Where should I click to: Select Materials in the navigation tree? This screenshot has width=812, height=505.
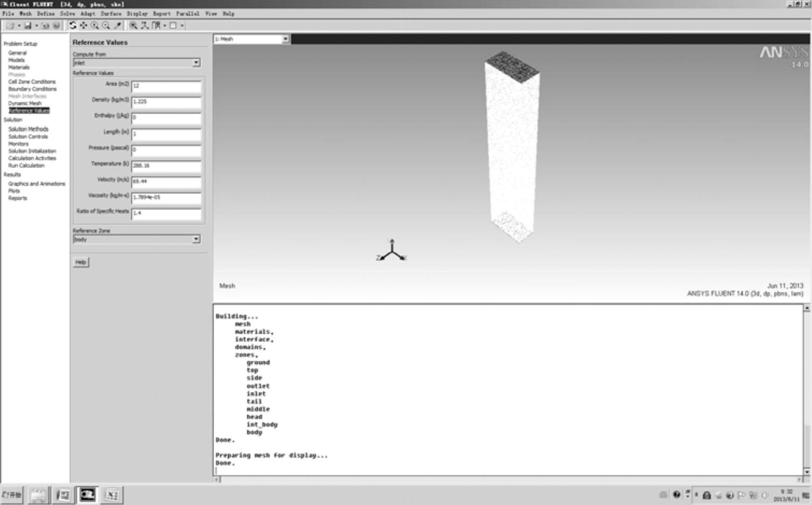tap(19, 67)
